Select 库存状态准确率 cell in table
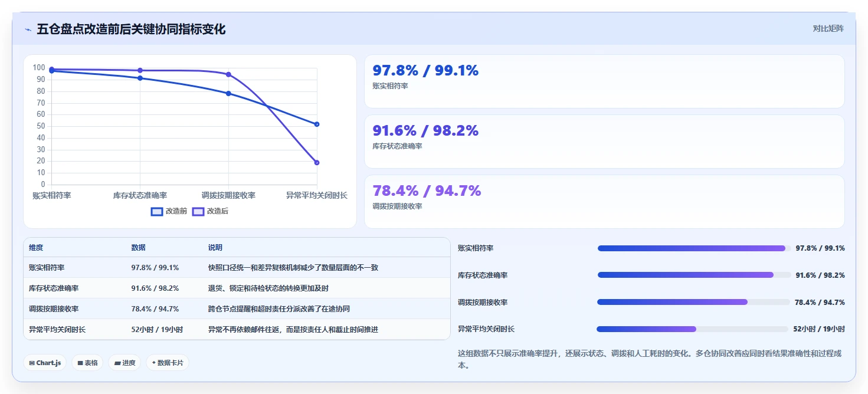 click(54, 288)
